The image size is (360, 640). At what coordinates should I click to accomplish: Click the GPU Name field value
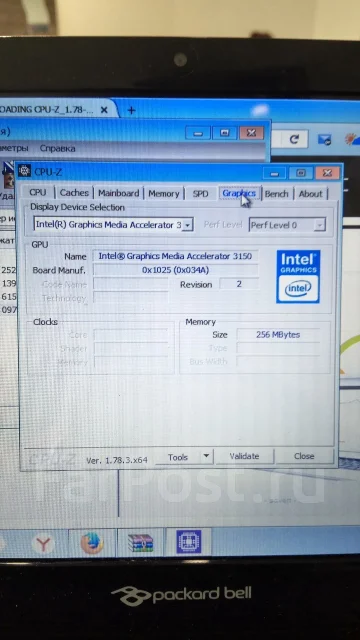click(175, 256)
